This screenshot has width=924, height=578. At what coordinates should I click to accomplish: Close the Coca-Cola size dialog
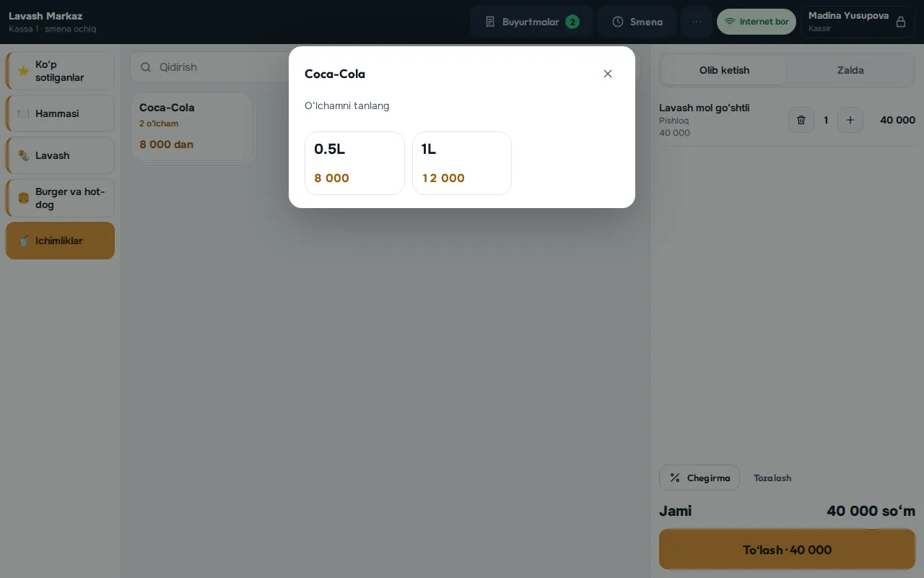608,74
